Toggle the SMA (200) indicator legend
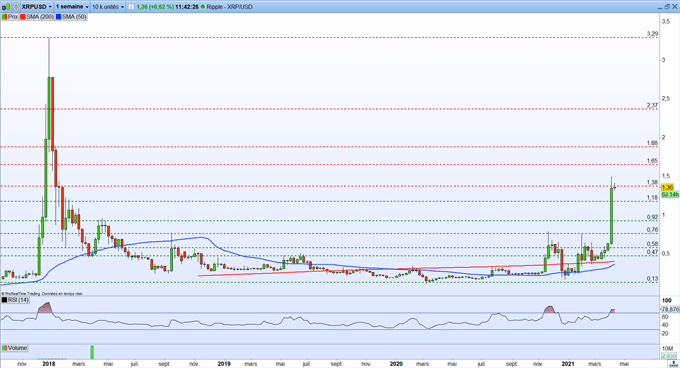 tap(37, 17)
